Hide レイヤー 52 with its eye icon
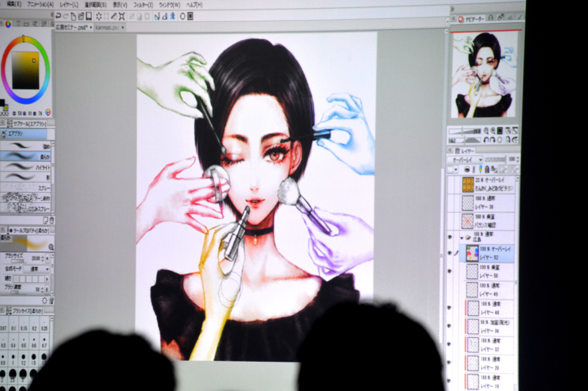588x391 pixels. click(x=450, y=253)
